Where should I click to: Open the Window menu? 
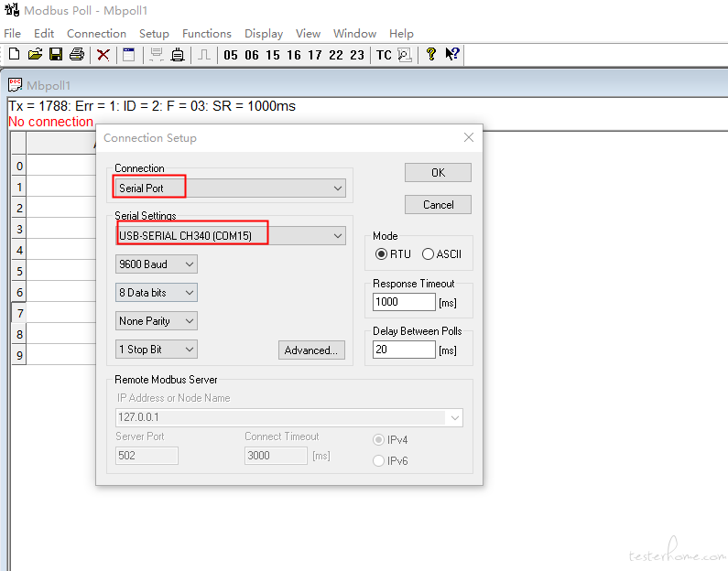tap(354, 33)
